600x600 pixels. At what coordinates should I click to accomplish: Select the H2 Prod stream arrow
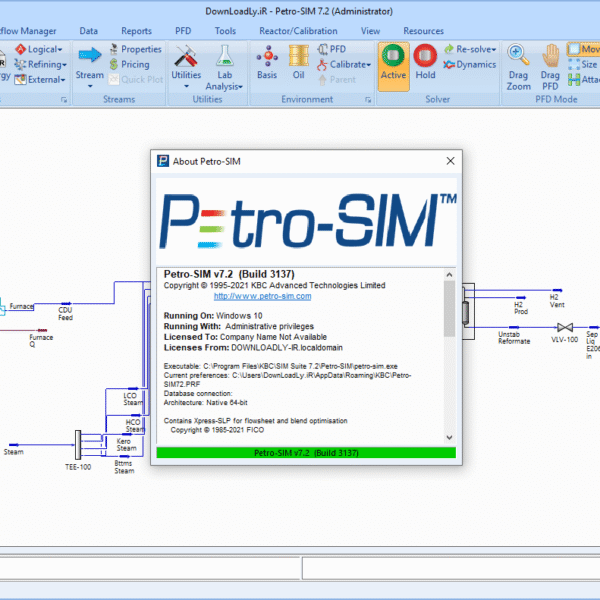(521, 297)
